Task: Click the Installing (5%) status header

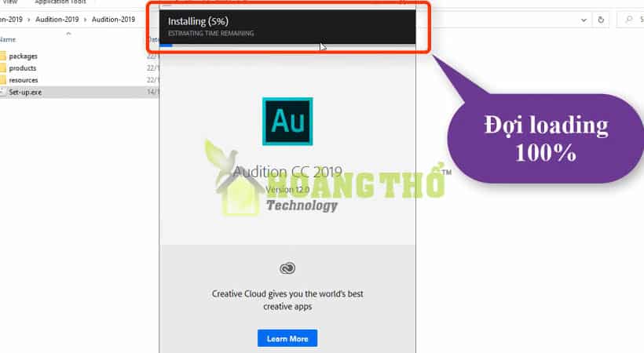Action: click(198, 21)
